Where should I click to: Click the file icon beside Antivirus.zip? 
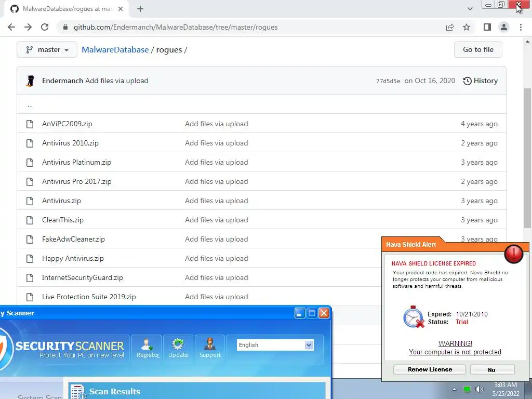(x=30, y=201)
